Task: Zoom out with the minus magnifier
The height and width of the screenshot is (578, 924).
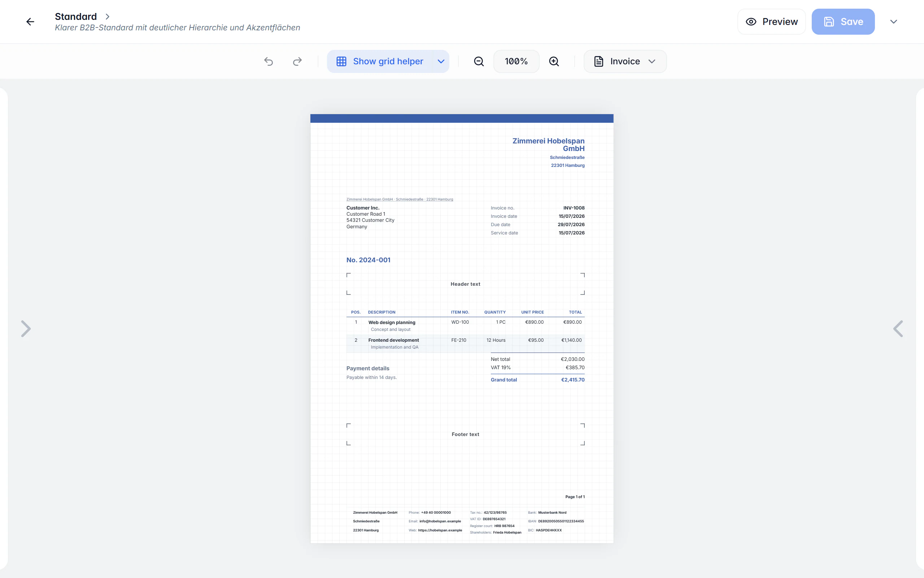Action: click(x=479, y=61)
